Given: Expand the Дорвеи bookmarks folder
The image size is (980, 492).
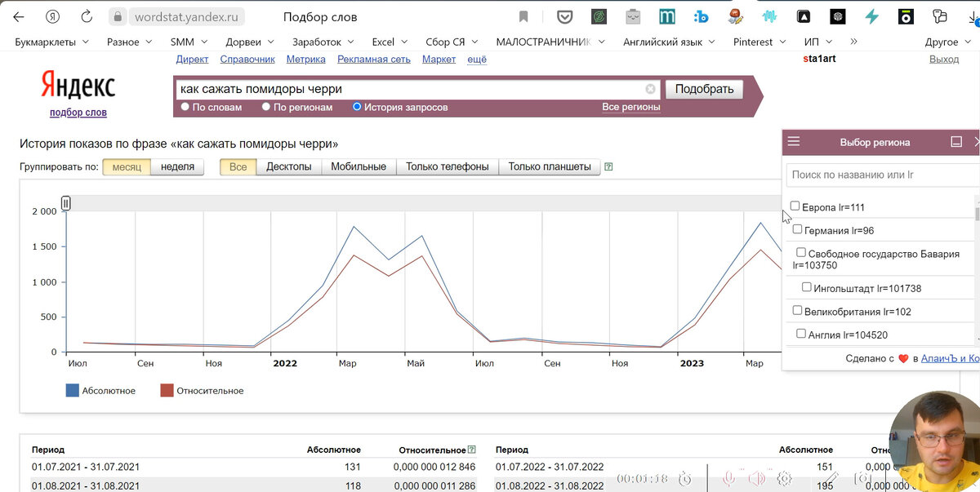Looking at the screenshot, I should 249,42.
